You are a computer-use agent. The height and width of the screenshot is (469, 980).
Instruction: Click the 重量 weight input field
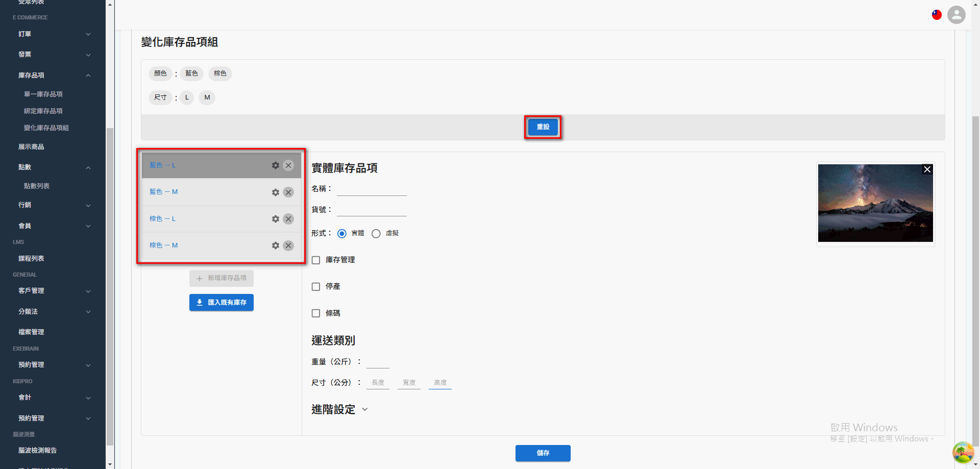click(x=378, y=362)
